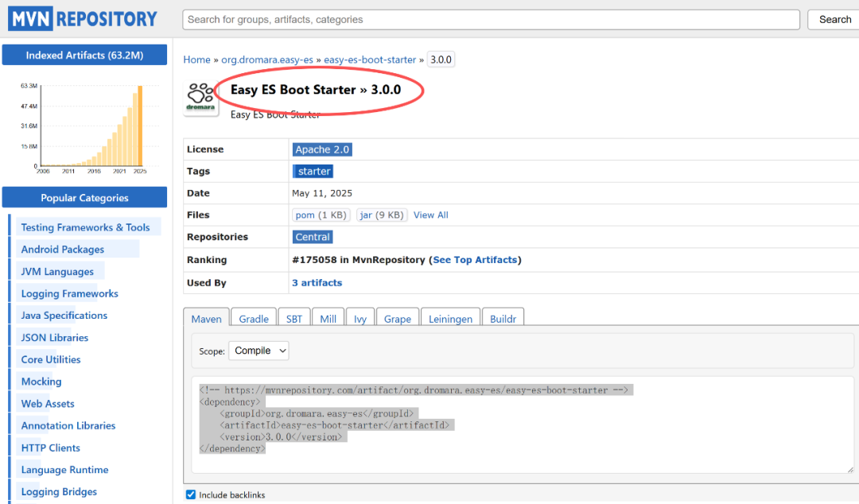Open easy-es-boot-starter breadcrumb link

[x=370, y=60]
